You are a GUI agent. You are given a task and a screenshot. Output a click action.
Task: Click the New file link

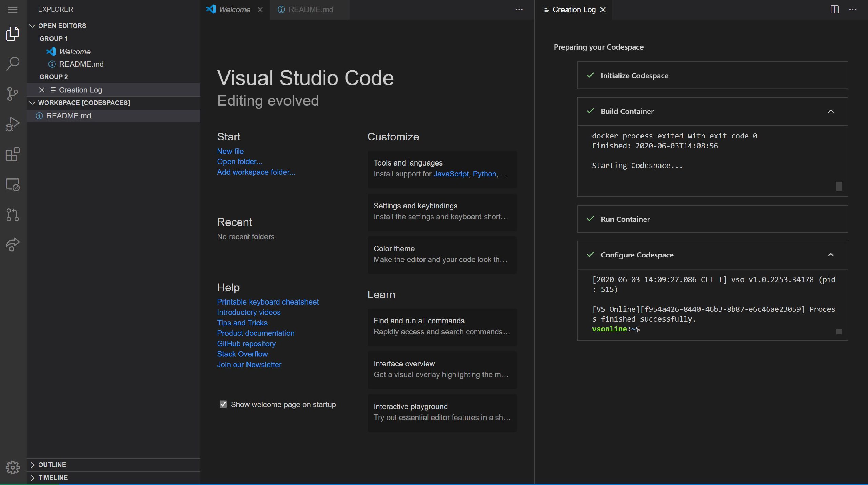coord(230,151)
